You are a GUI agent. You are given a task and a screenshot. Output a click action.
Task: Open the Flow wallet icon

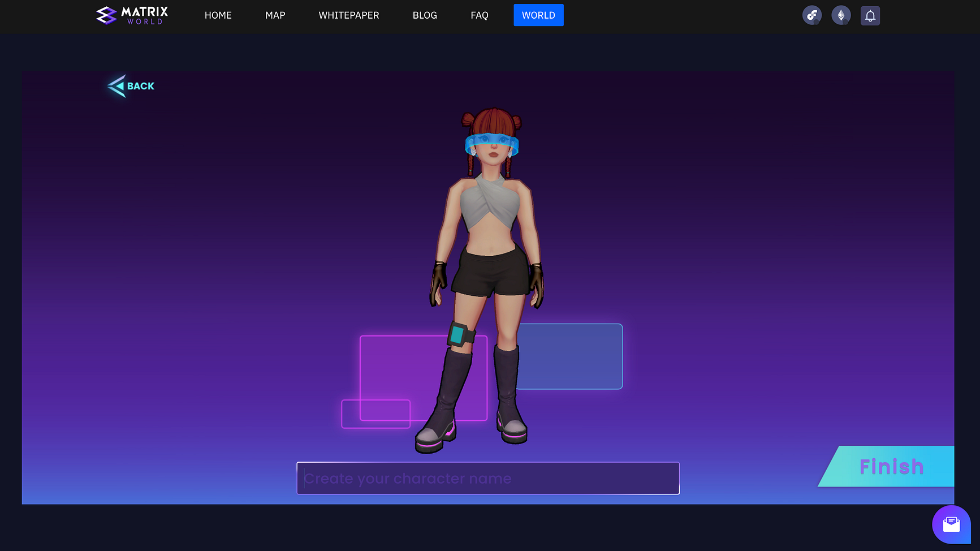click(x=811, y=15)
